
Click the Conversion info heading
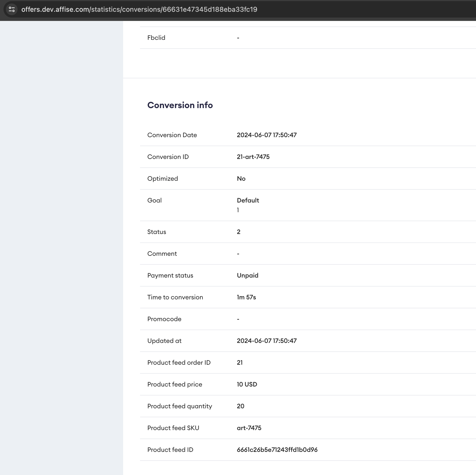(180, 105)
